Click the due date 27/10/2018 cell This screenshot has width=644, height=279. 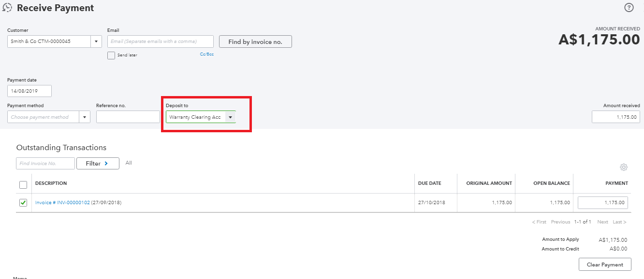(x=432, y=203)
